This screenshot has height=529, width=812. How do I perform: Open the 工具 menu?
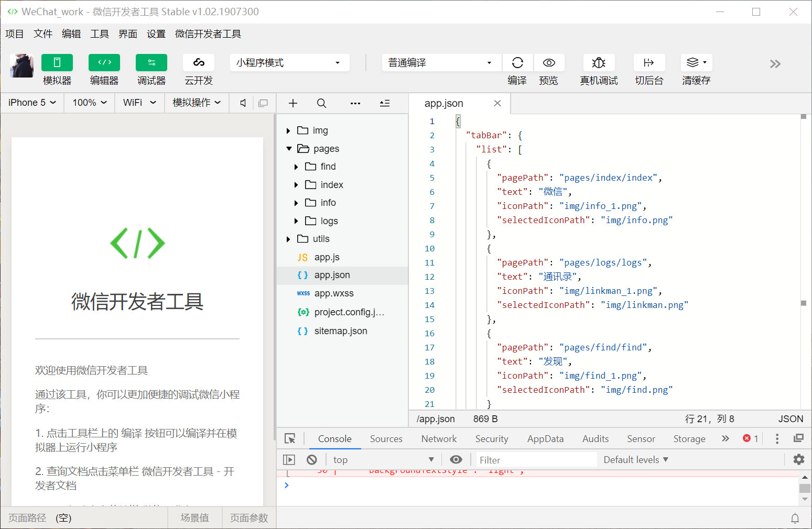click(100, 34)
